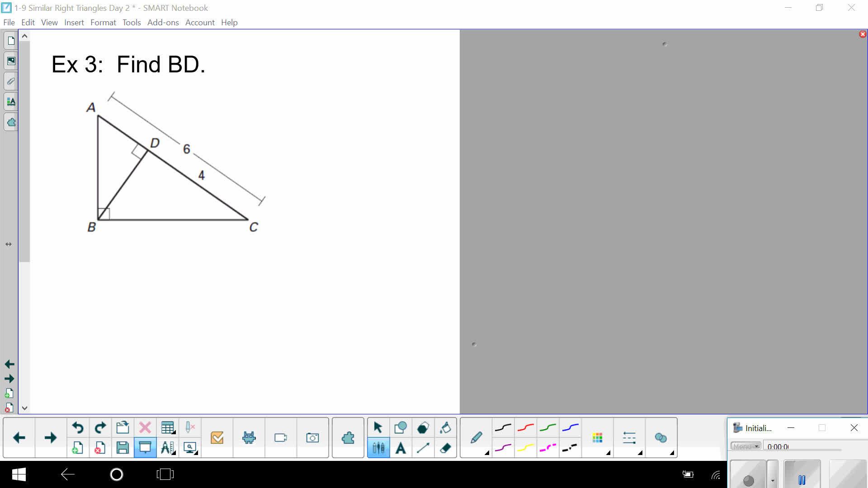Select the Fill bucket tool

click(445, 427)
